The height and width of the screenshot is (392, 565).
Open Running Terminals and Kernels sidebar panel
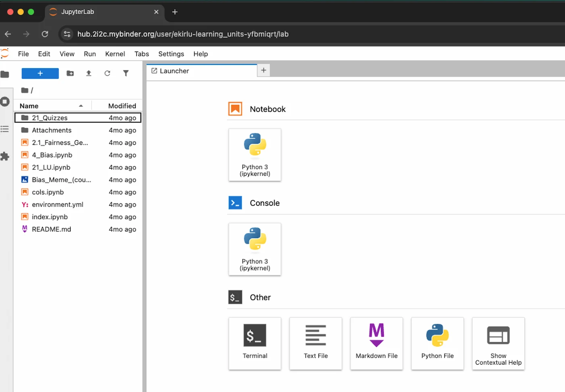[x=5, y=102]
